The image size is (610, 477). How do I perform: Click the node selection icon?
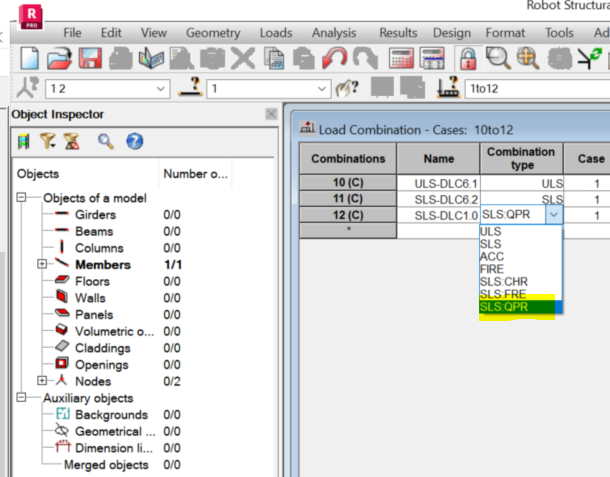(28, 88)
